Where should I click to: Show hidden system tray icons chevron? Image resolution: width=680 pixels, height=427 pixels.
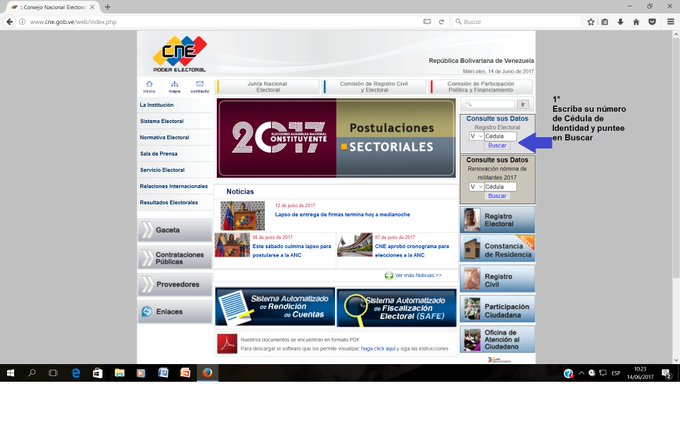tap(581, 373)
